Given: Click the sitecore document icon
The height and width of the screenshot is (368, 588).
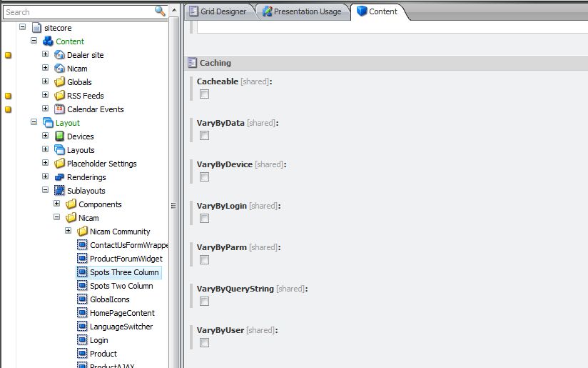Looking at the screenshot, I should coord(36,27).
